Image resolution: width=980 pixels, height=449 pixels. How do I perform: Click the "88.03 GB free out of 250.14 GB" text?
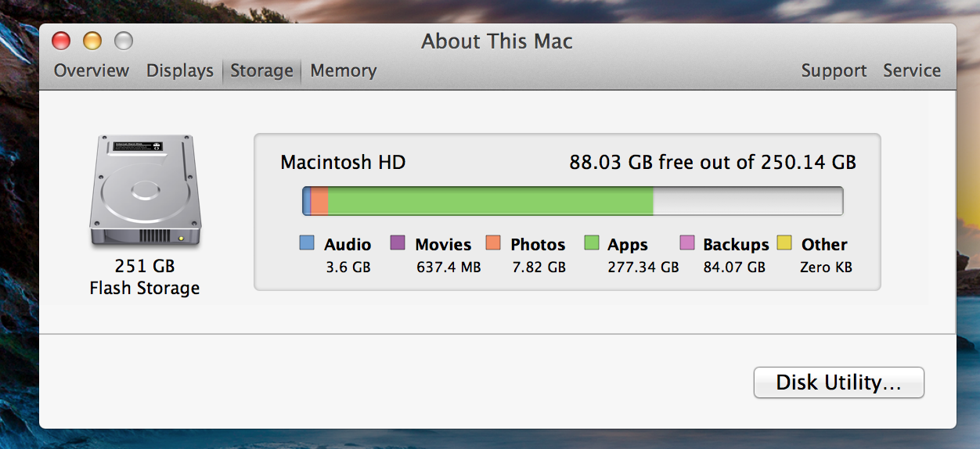pyautogui.click(x=712, y=163)
